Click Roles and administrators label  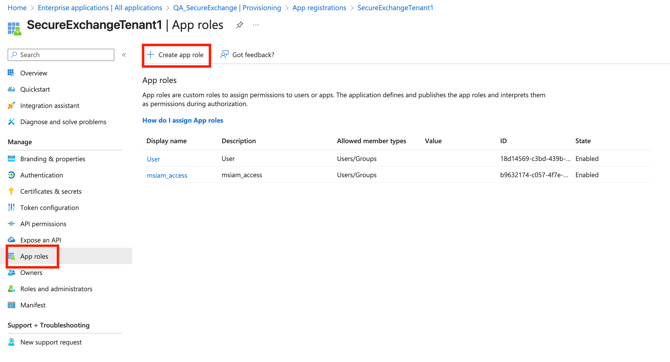click(x=56, y=289)
